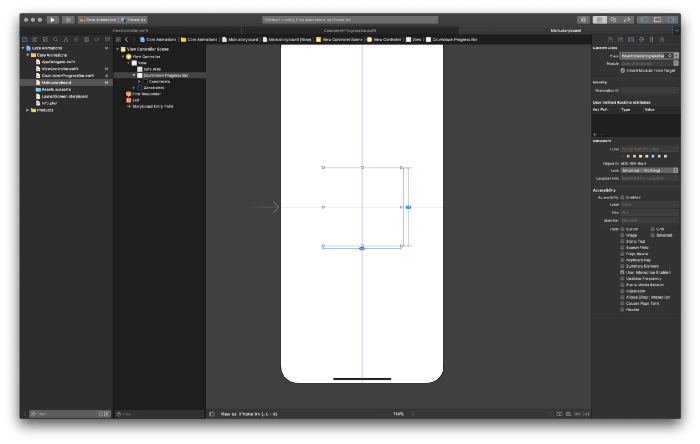Click the Restoration ID text field

(x=648, y=89)
